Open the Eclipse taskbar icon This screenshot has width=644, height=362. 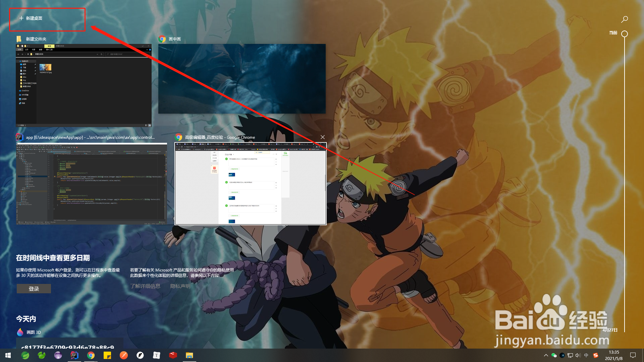coord(58,355)
